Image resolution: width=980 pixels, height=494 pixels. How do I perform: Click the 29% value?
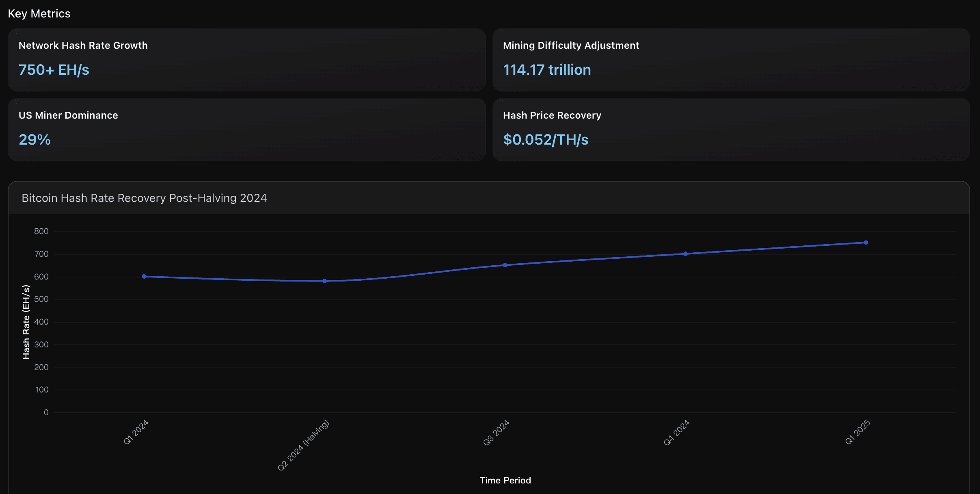35,140
